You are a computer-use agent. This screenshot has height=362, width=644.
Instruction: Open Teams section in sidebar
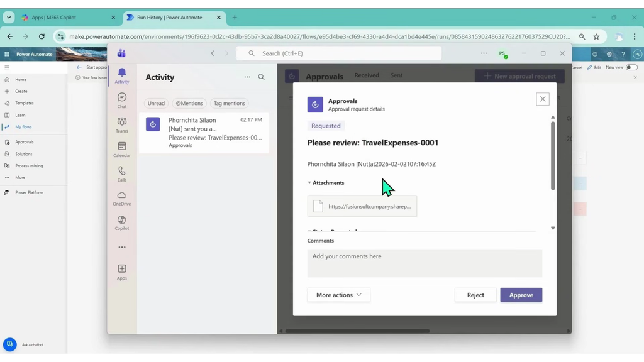click(121, 125)
